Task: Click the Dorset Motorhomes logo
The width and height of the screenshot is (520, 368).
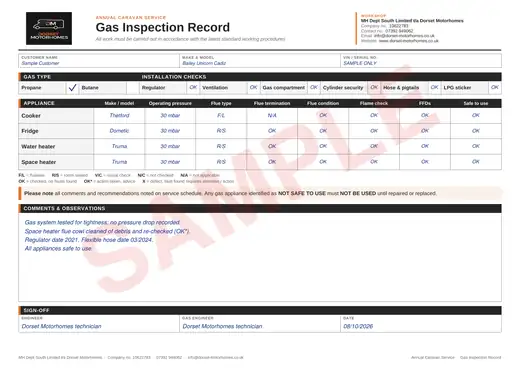Action: click(49, 28)
